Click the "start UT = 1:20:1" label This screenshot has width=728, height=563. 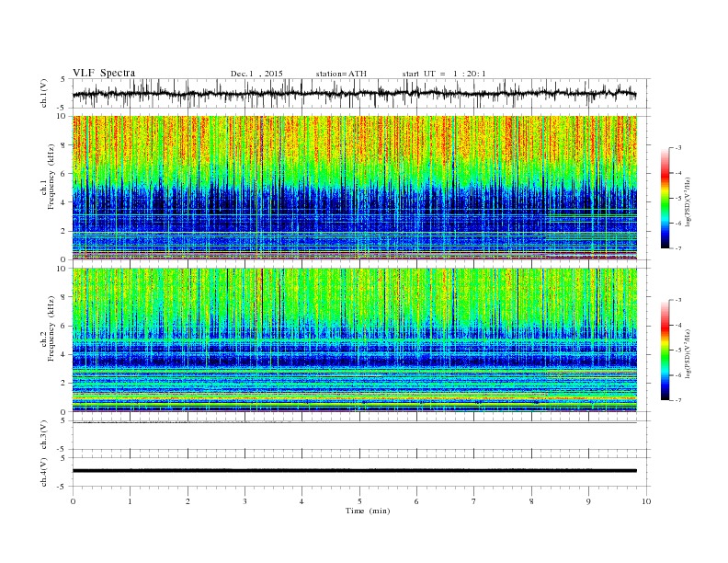(x=444, y=74)
